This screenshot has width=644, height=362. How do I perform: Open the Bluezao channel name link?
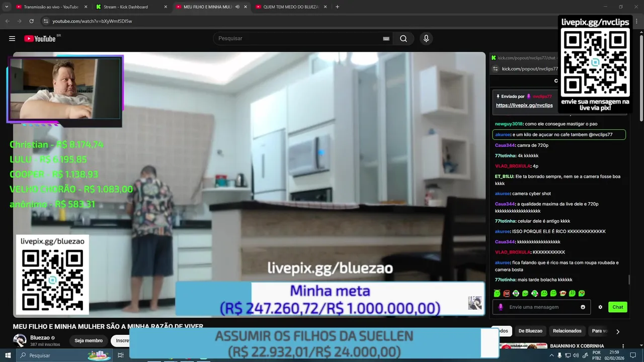[x=40, y=338]
